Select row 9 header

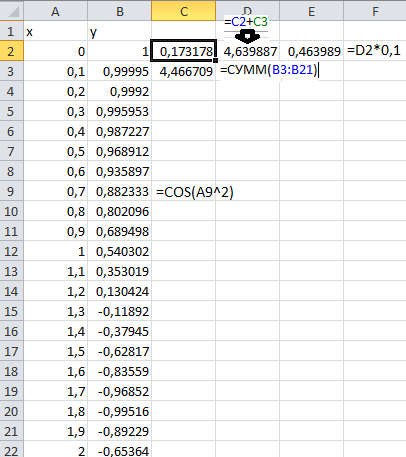(12, 191)
